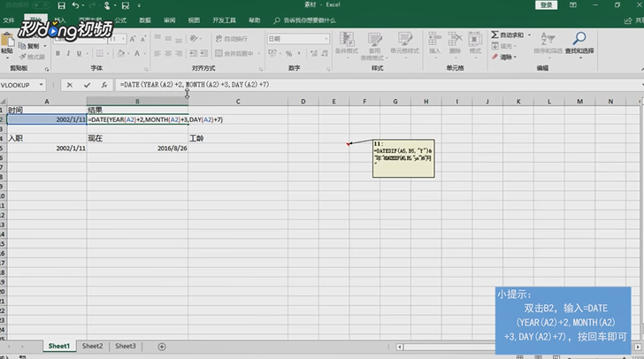Click the text orientation icon
This screenshot has height=359, width=644.
point(194,39)
